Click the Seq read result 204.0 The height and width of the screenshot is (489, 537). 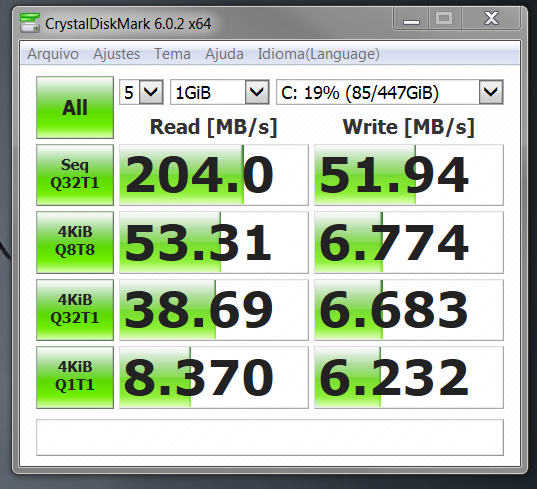[214, 175]
